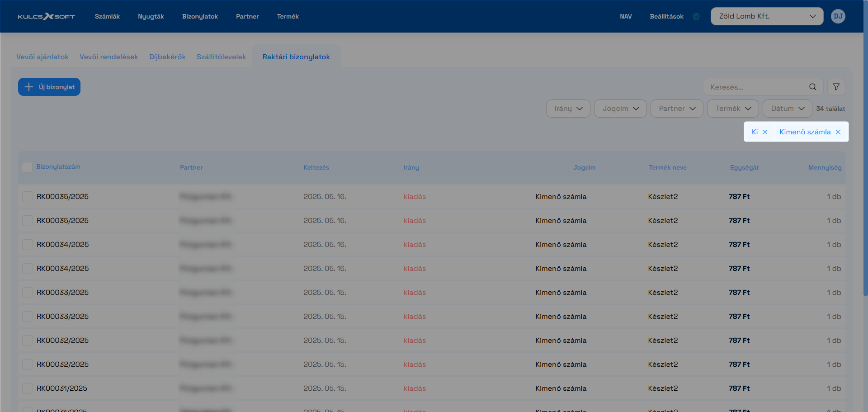Open Beállítások settings
This screenshot has height=412, width=868.
tap(666, 16)
